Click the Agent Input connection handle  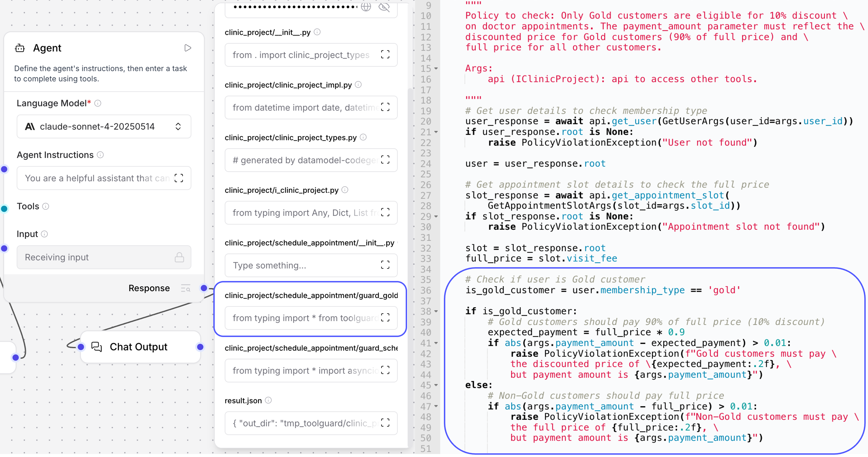4,249
